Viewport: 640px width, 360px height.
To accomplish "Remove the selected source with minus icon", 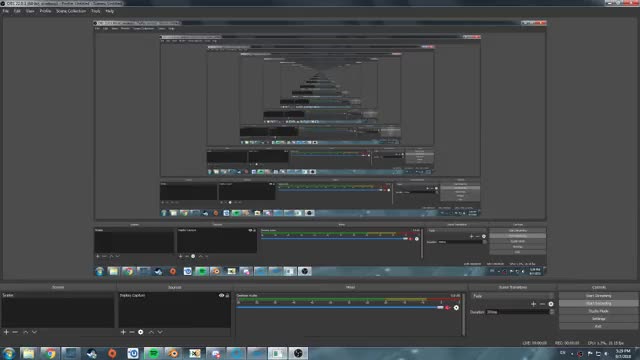I will 132,332.
